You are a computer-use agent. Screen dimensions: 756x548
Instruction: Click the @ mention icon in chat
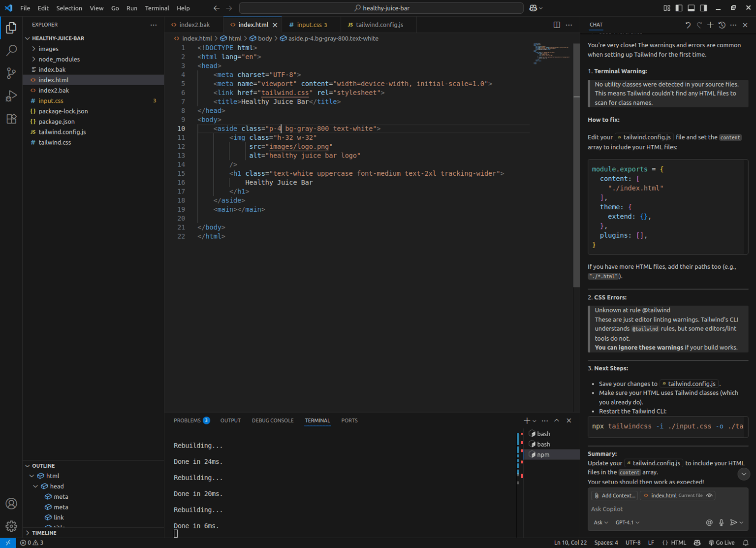pyautogui.click(x=709, y=522)
